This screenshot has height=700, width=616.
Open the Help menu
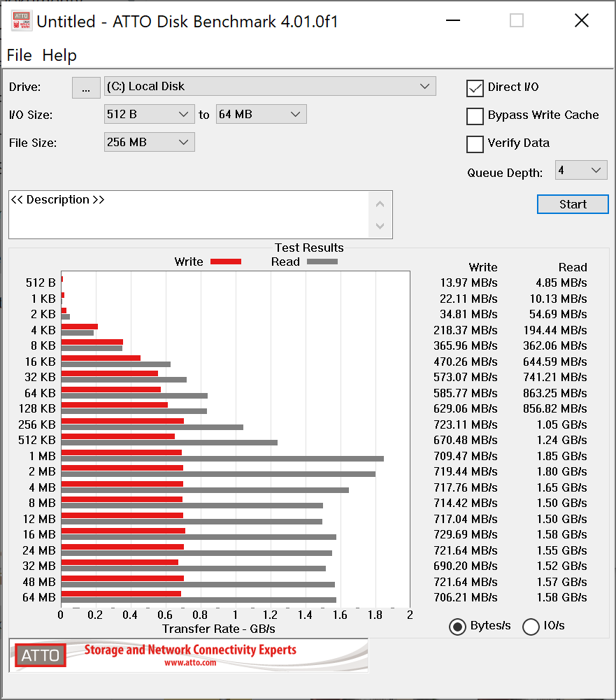59,55
